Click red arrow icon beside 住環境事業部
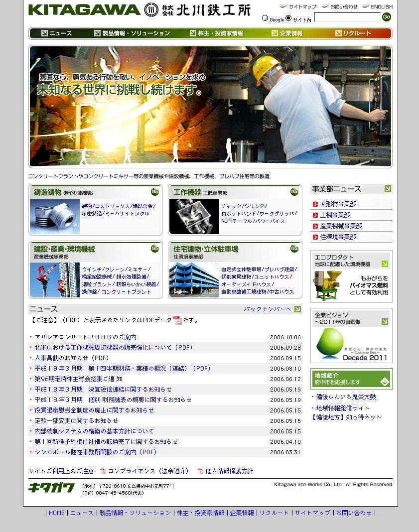The image size is (419, 532). click(315, 237)
